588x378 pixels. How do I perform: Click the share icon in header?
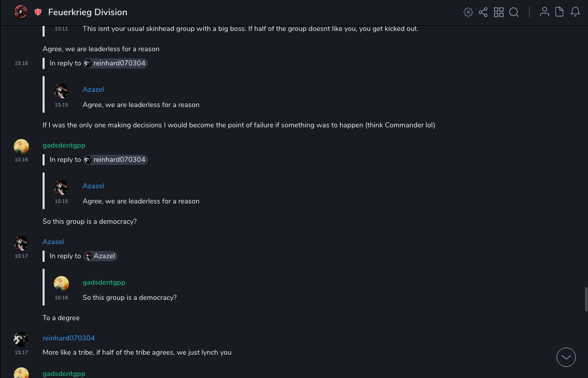483,12
